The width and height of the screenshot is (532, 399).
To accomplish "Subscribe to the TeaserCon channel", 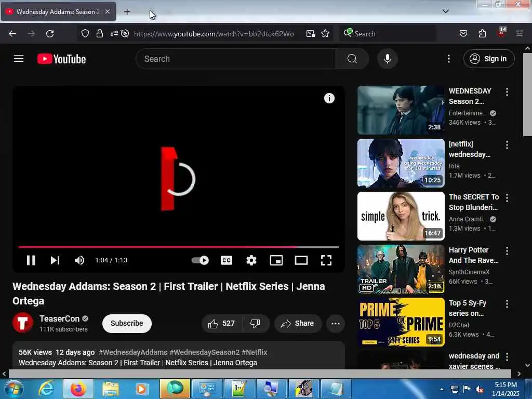I will (x=127, y=323).
